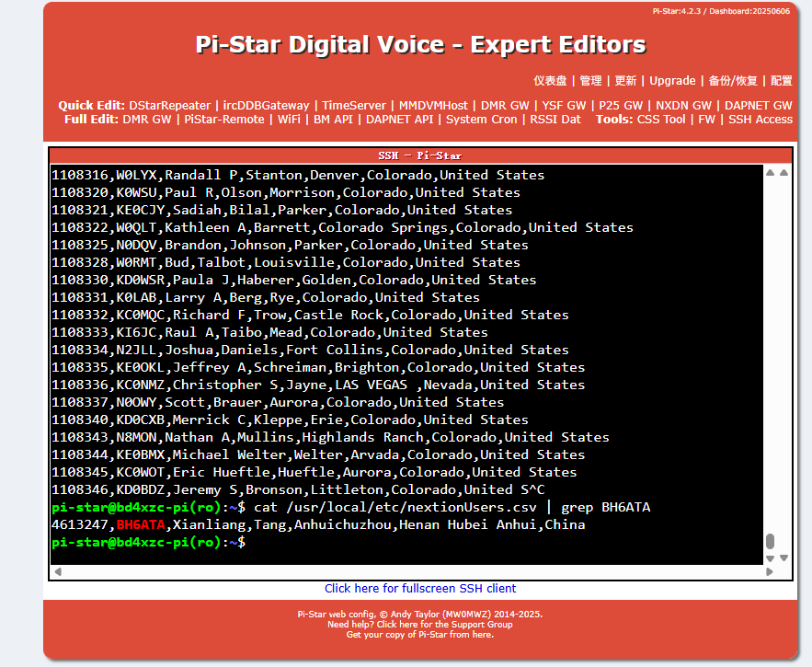Image resolution: width=812 pixels, height=667 pixels.
Task: Click the row 1108345,KC0WOT
Action: click(315, 472)
